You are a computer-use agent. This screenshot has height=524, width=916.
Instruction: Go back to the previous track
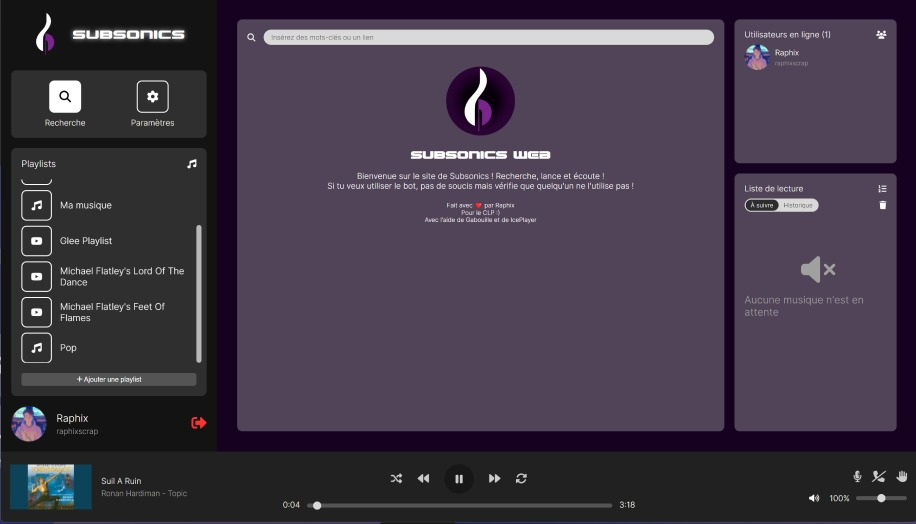(x=423, y=479)
